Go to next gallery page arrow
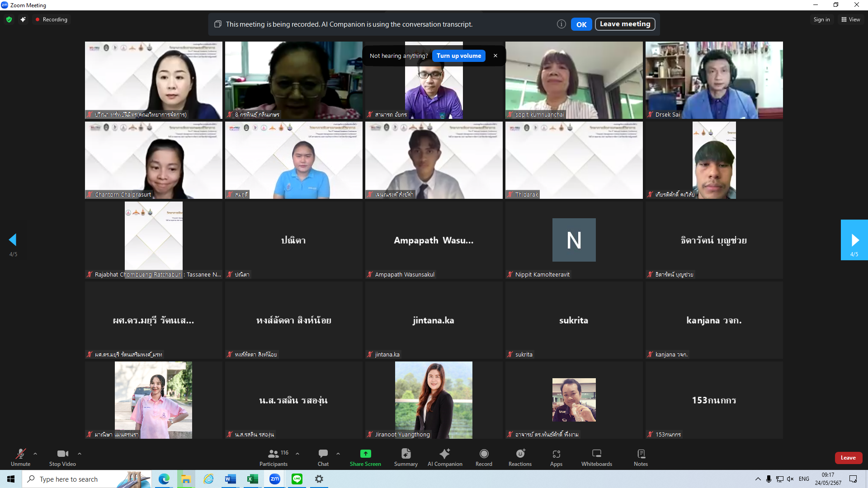This screenshot has height=488, width=868. pyautogui.click(x=854, y=240)
